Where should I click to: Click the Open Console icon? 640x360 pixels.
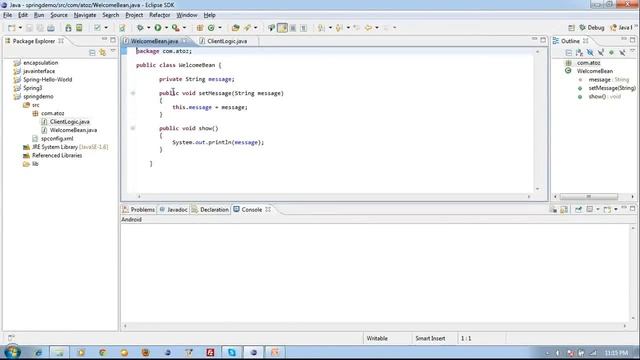point(607,209)
